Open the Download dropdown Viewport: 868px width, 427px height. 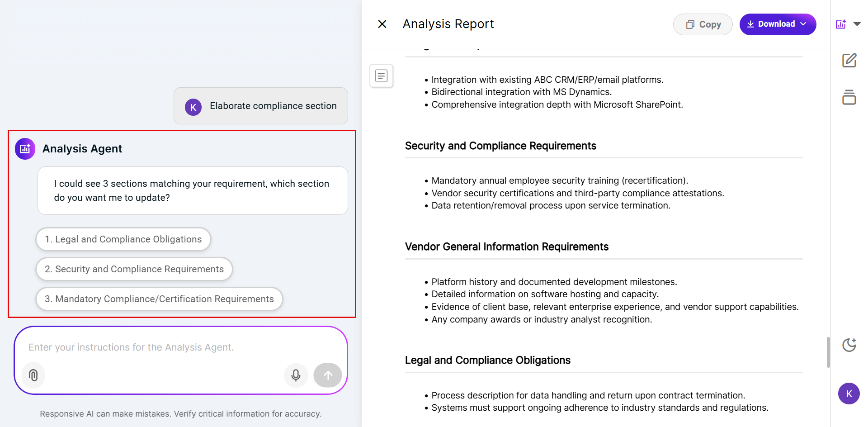(x=778, y=24)
